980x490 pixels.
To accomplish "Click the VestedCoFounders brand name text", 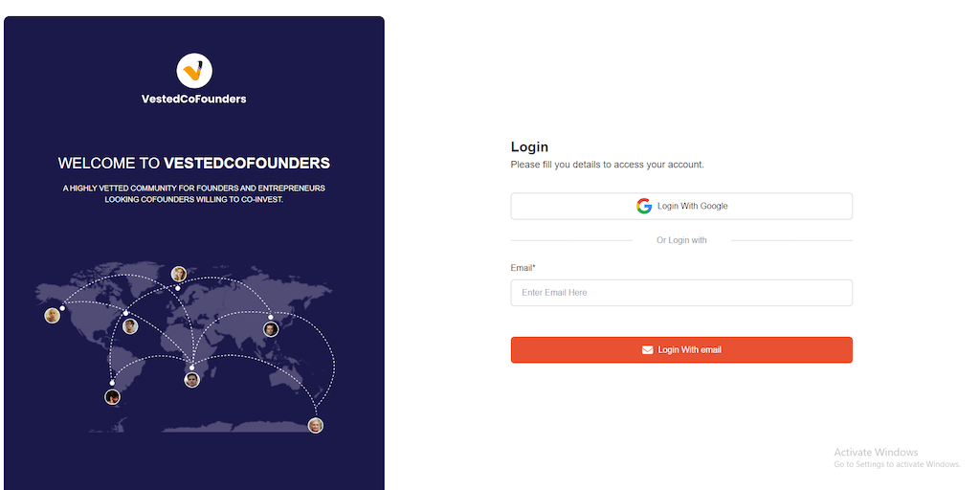I will [x=194, y=99].
